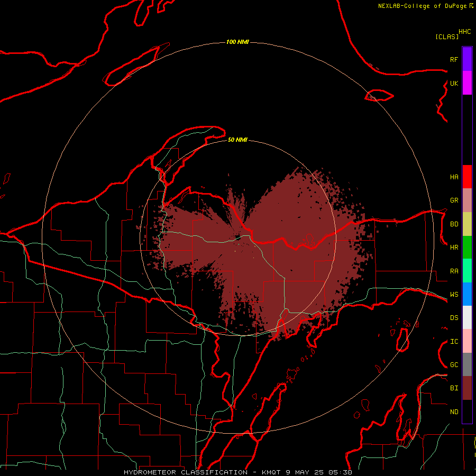Click the GR pink legend swatch
The width and height of the screenshot is (476, 476).
click(467, 200)
